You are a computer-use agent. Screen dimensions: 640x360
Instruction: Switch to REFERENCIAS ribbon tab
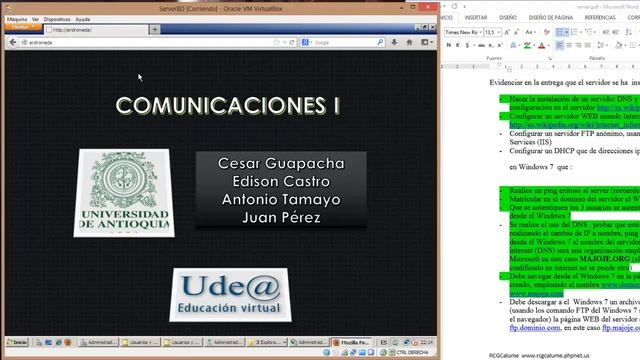click(x=600, y=18)
